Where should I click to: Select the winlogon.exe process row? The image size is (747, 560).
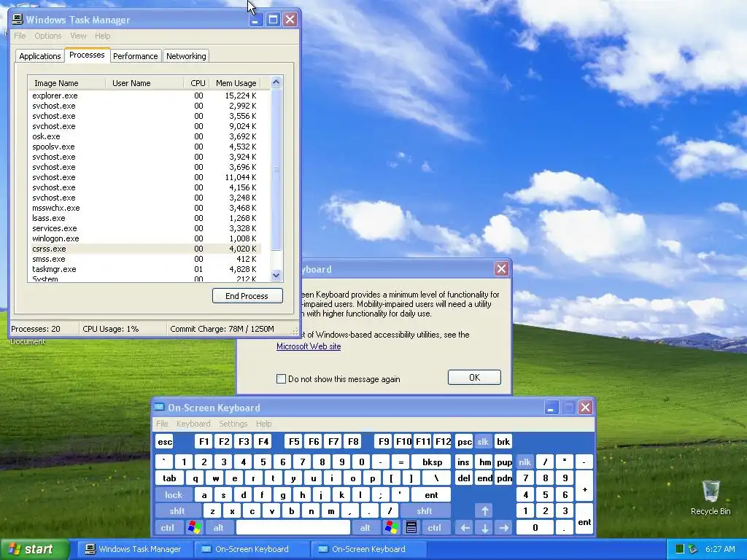145,238
